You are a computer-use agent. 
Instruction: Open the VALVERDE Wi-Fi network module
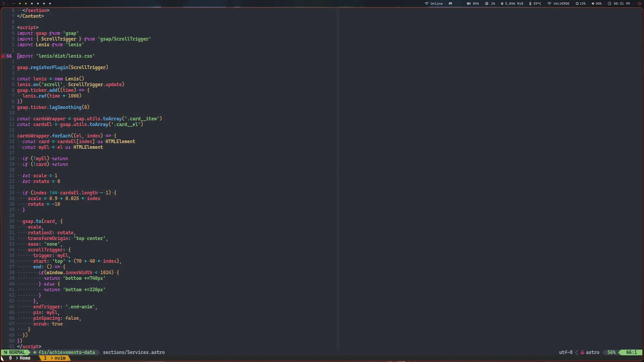[x=558, y=3]
